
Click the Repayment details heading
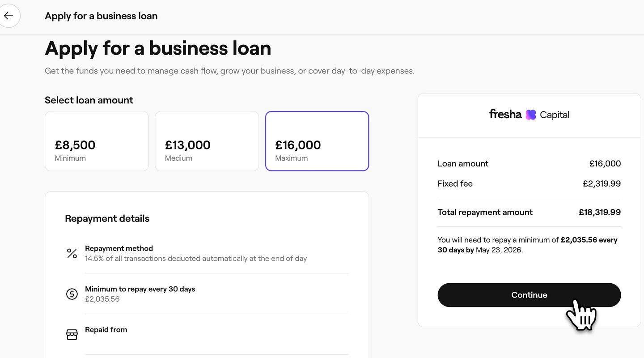click(x=107, y=218)
